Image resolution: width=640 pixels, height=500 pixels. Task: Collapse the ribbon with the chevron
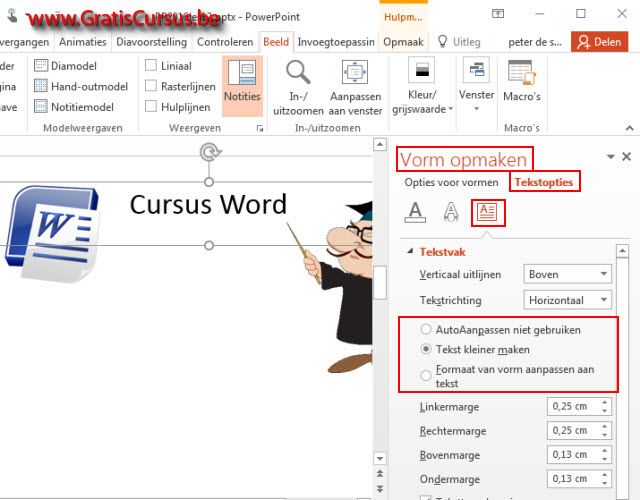click(x=629, y=128)
